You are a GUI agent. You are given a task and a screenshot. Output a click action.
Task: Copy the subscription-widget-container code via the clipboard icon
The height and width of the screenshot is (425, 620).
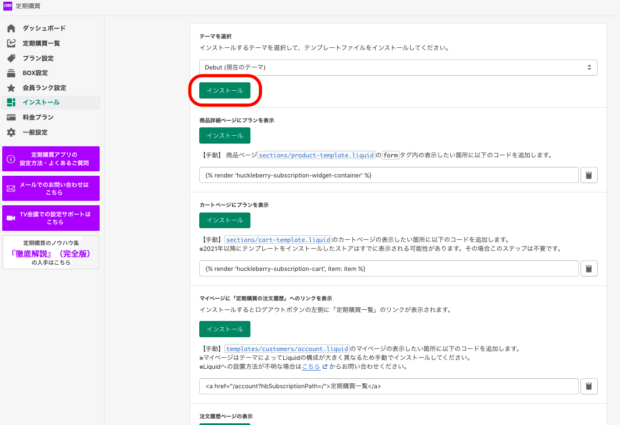pos(589,175)
